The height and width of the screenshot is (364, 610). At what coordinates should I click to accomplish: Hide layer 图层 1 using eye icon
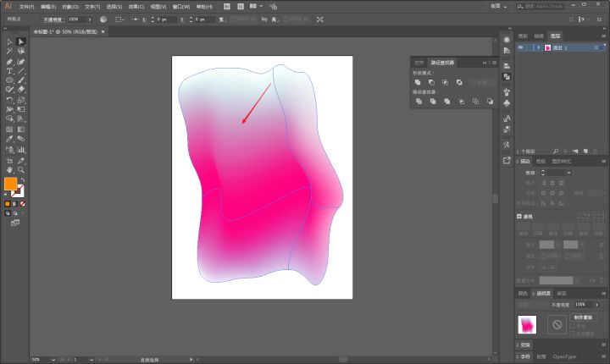pyautogui.click(x=521, y=48)
